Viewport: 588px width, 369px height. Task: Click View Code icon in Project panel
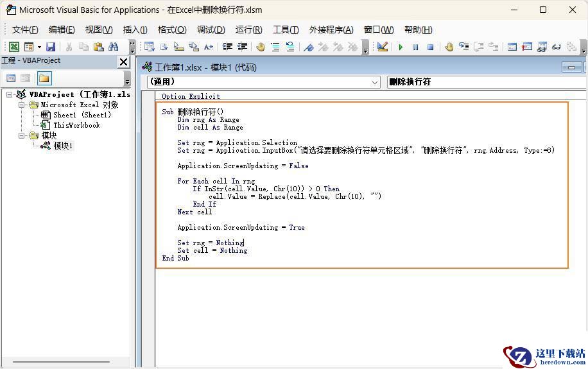tap(11, 78)
